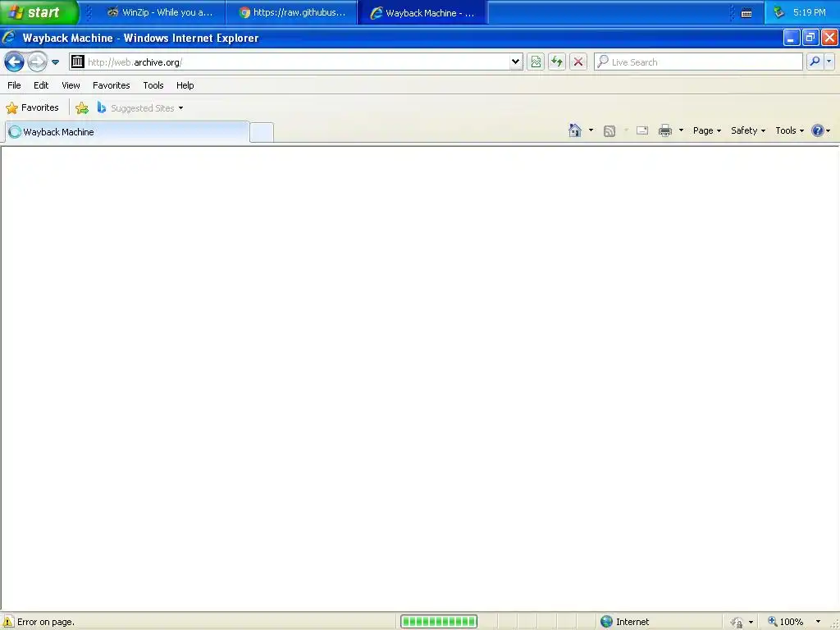This screenshot has width=840, height=630.
Task: Open the Page command menu
Action: (706, 130)
